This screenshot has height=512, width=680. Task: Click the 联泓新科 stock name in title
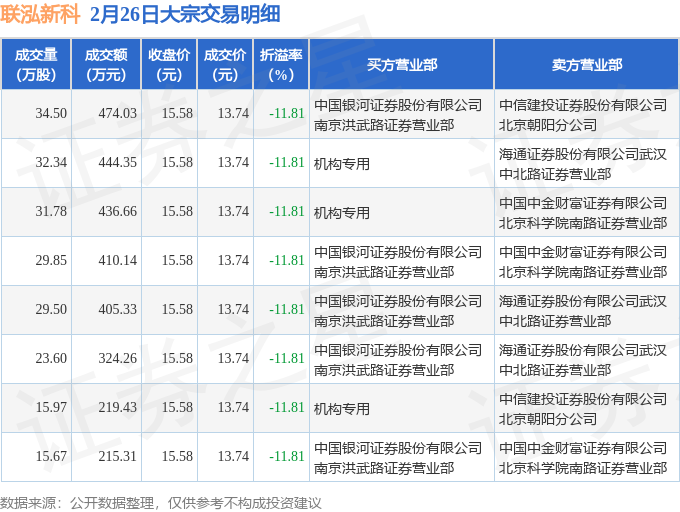[x=40, y=14]
